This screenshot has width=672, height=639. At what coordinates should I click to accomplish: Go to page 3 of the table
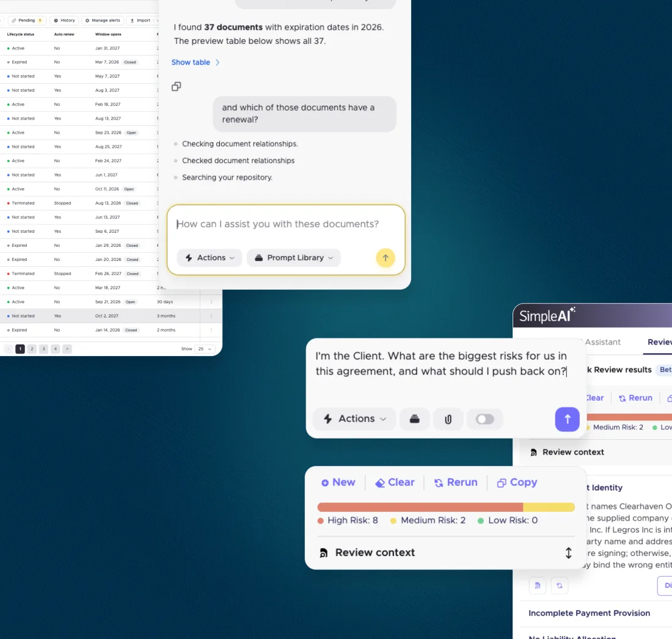(x=43, y=349)
